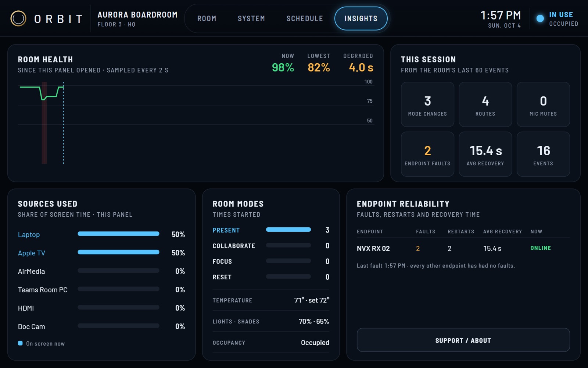This screenshot has height=368, width=588.
Task: Click the Restarts column header
Action: click(x=461, y=231)
